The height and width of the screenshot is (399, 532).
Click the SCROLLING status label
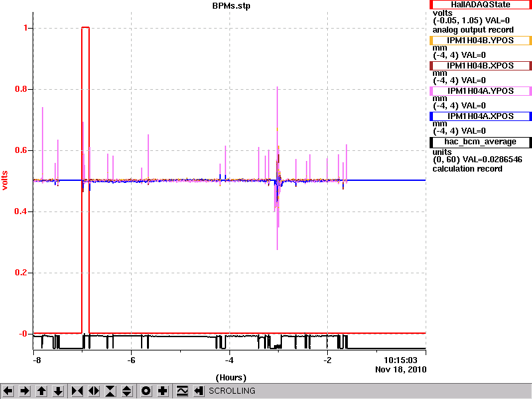click(x=231, y=391)
